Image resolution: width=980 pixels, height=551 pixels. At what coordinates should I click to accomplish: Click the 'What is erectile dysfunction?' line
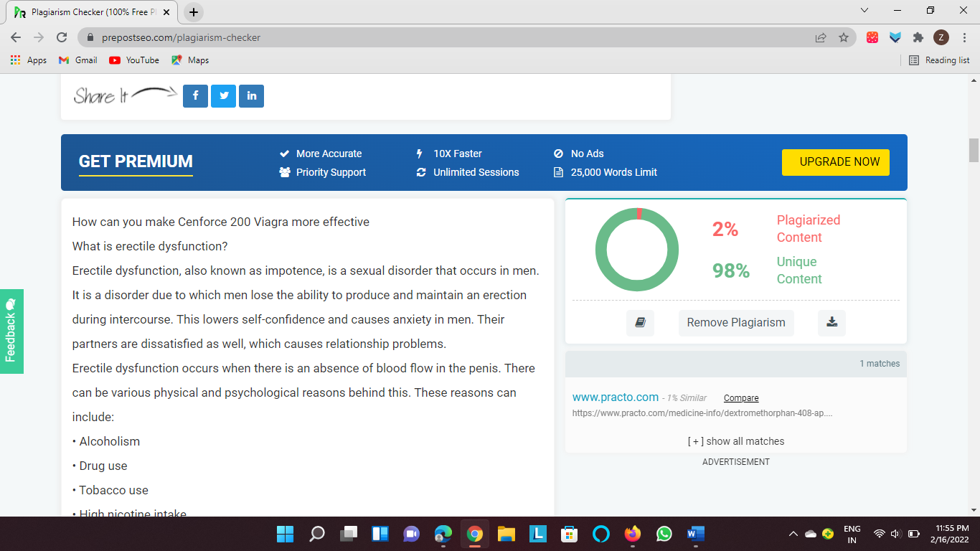[x=150, y=246]
